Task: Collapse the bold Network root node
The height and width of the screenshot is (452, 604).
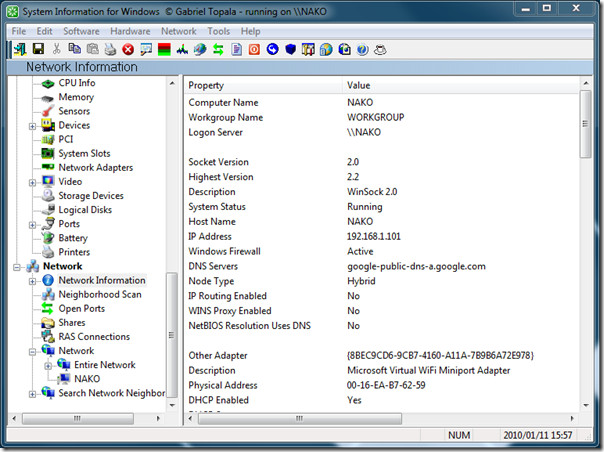Action: pyautogui.click(x=17, y=267)
